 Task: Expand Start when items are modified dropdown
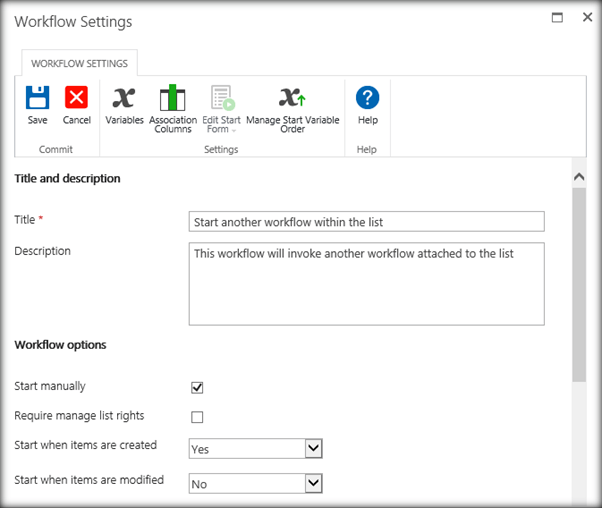tap(313, 483)
